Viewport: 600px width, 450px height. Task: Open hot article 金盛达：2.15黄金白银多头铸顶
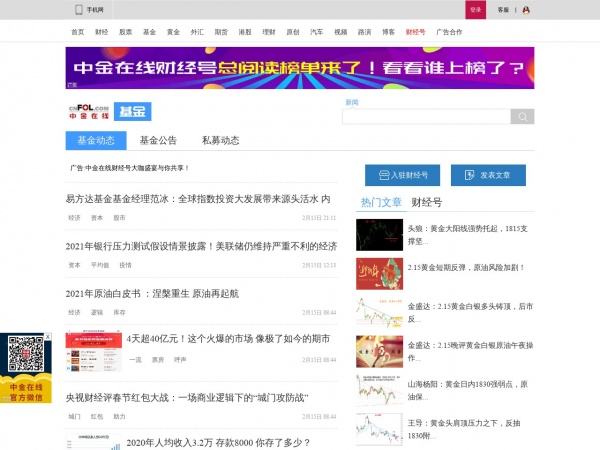470,312
